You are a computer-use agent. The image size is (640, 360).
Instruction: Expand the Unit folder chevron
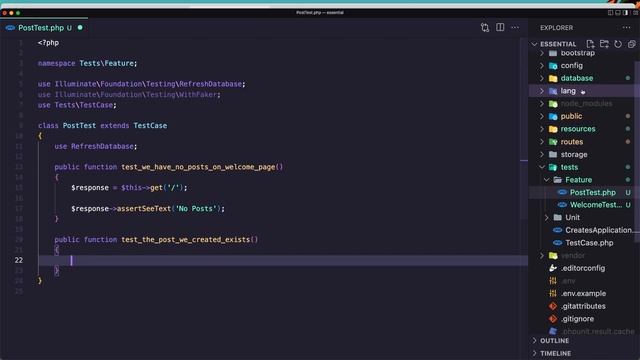coord(547,217)
